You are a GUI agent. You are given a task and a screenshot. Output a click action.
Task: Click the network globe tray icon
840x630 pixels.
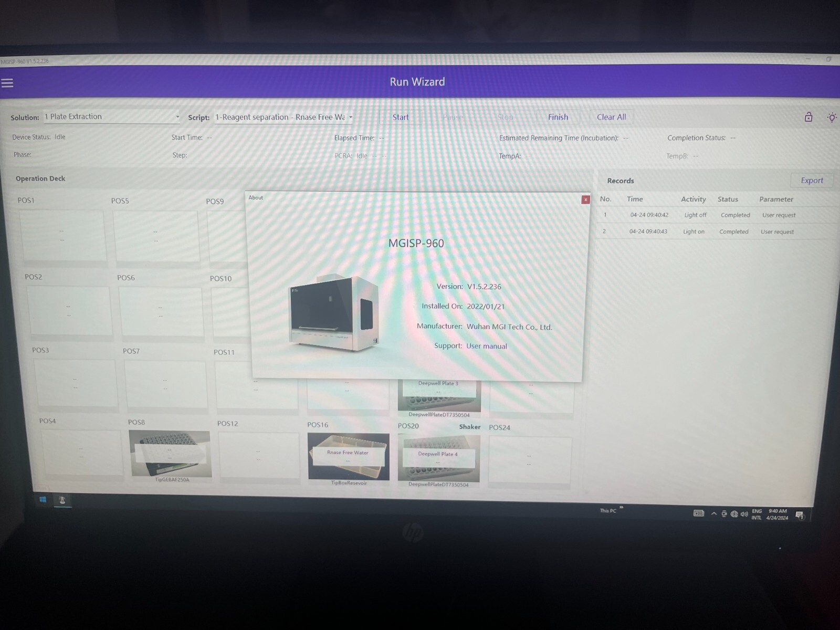click(x=734, y=514)
